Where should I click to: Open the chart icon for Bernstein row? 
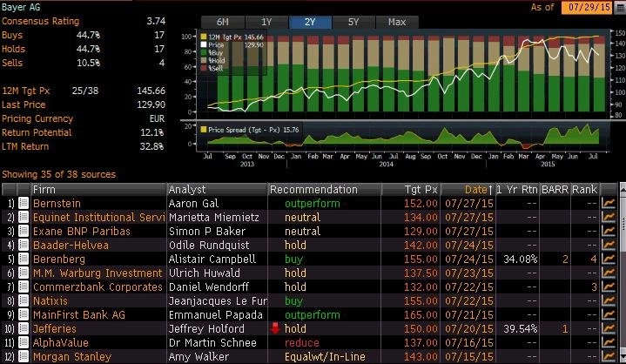pyautogui.click(x=609, y=203)
